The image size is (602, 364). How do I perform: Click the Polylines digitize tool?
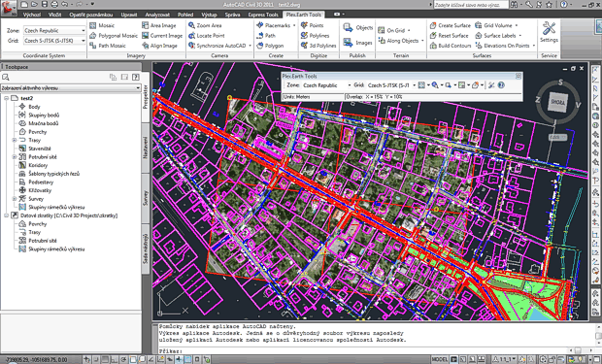315,35
